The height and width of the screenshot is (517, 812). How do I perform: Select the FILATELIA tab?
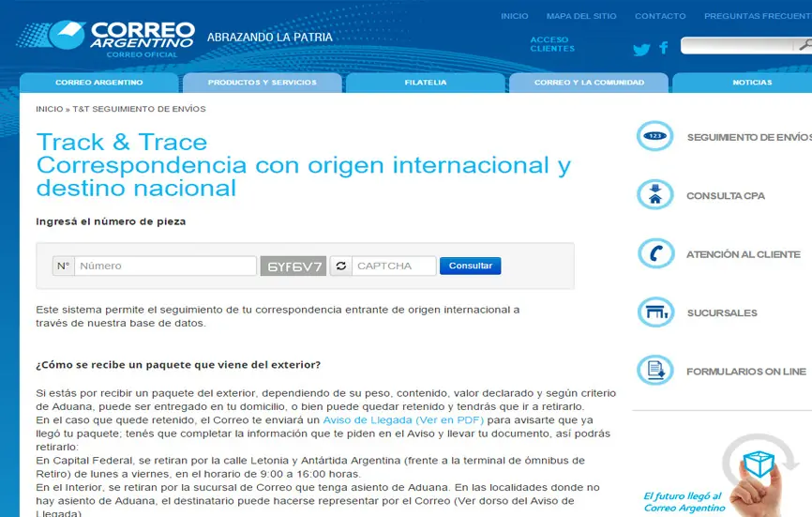tap(425, 83)
